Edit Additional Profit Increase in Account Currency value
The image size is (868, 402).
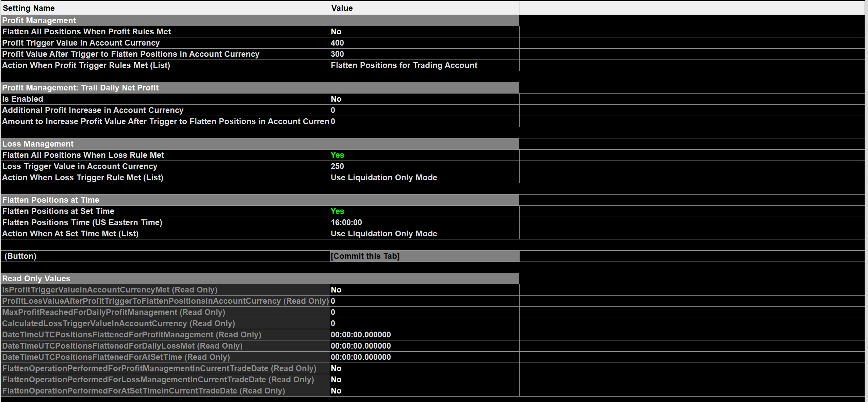click(424, 110)
